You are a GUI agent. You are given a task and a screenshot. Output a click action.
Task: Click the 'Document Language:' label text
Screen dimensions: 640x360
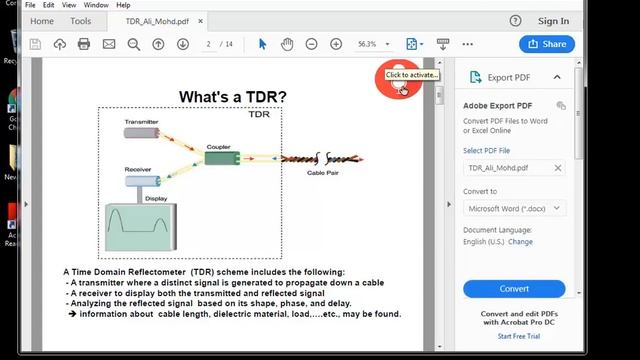[x=497, y=230]
